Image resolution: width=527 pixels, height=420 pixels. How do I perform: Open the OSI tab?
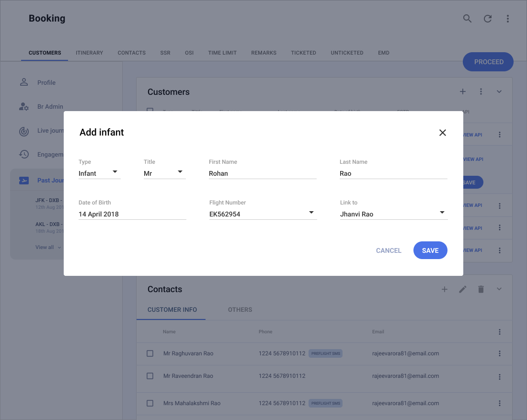(x=189, y=53)
